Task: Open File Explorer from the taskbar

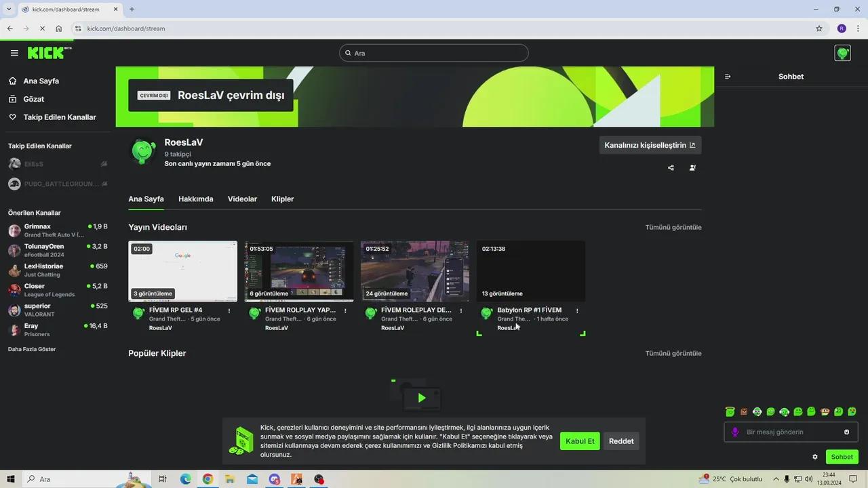Action: point(230,479)
